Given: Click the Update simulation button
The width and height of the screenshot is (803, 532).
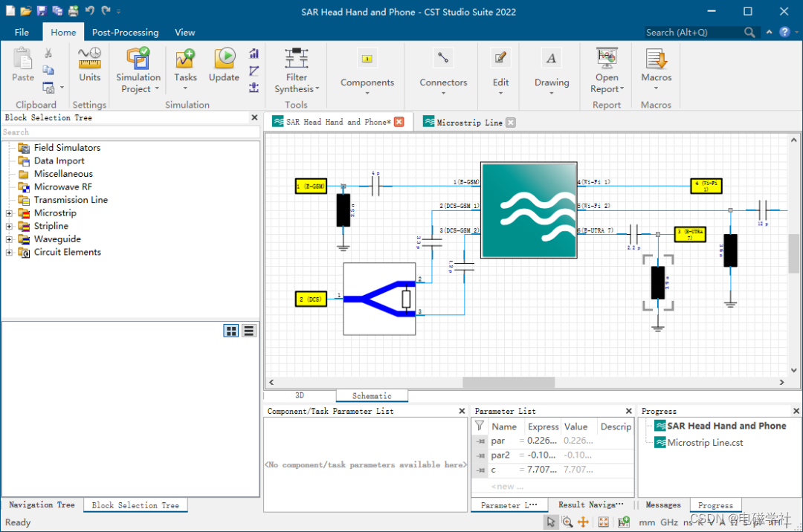Looking at the screenshot, I should pyautogui.click(x=224, y=65).
